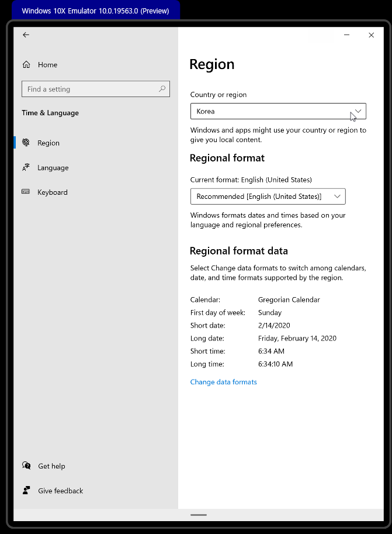Click the Language character icon
392x534 pixels.
click(x=26, y=167)
